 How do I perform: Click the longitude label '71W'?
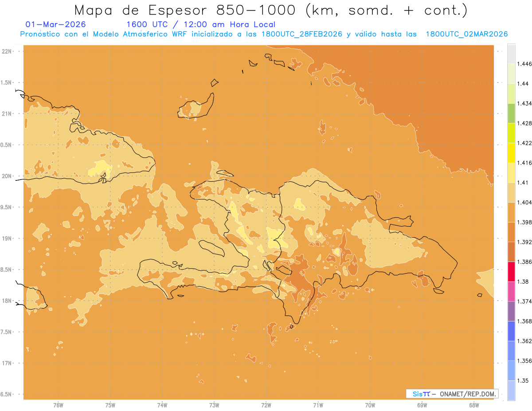pos(318,405)
